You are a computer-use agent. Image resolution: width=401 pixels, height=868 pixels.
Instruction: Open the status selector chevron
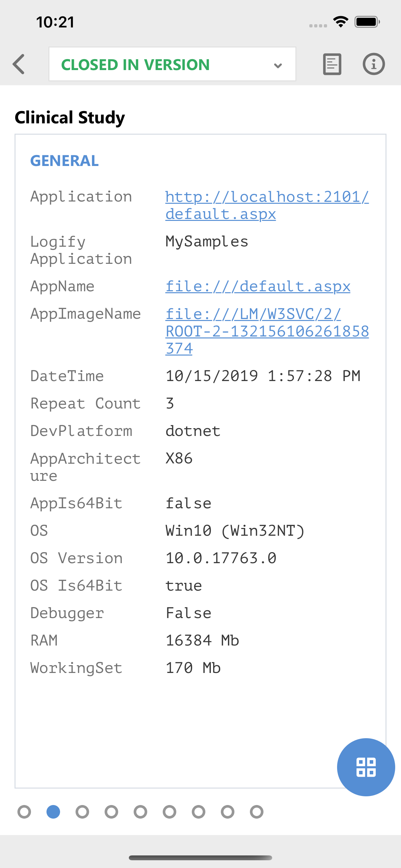[277, 65]
